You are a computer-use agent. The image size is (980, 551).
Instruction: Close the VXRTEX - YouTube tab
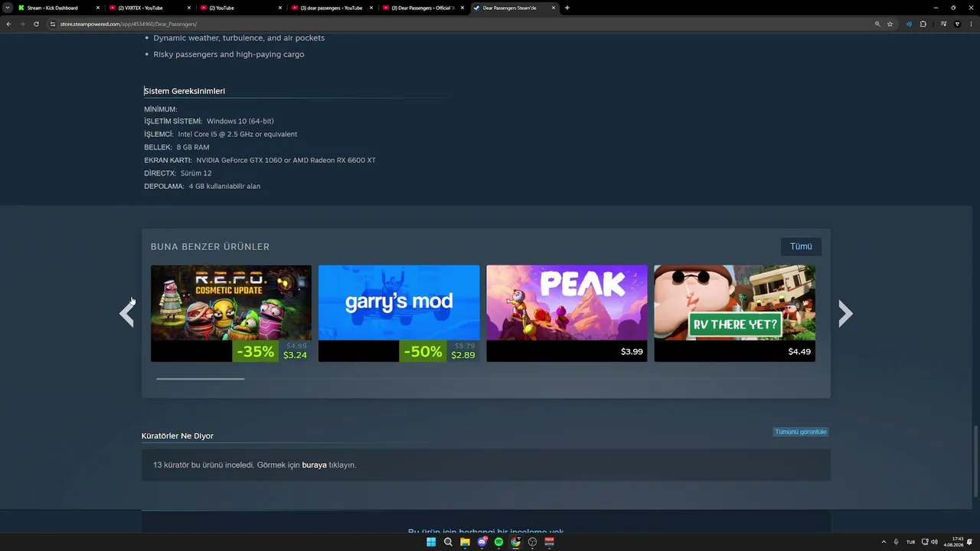pyautogui.click(x=189, y=8)
